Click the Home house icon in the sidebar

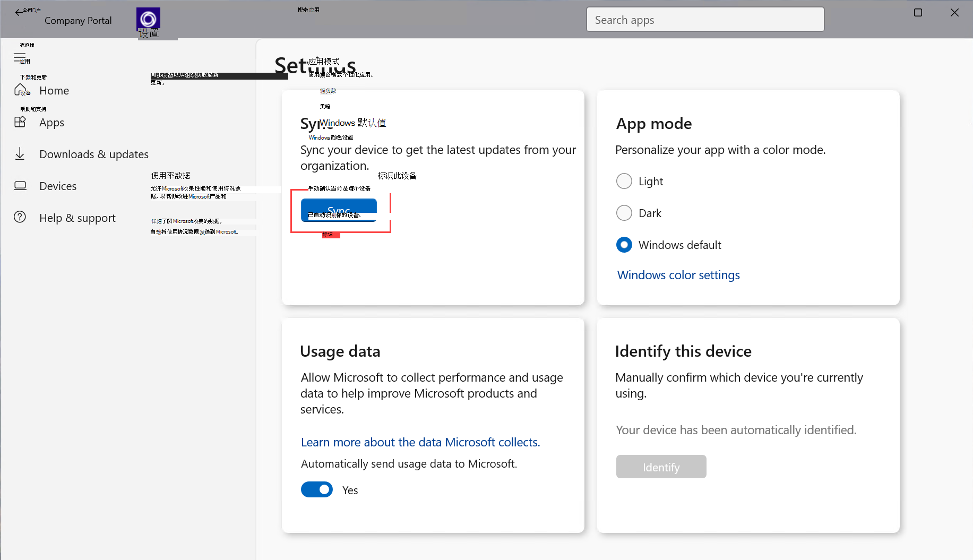coord(20,90)
